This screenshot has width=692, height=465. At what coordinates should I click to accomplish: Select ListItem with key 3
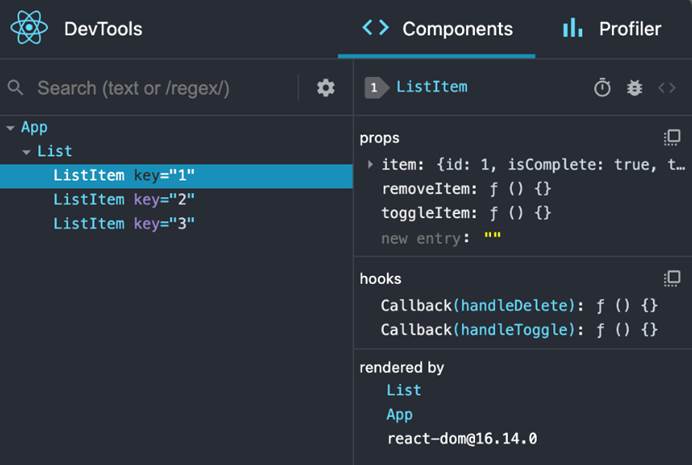tap(177, 224)
